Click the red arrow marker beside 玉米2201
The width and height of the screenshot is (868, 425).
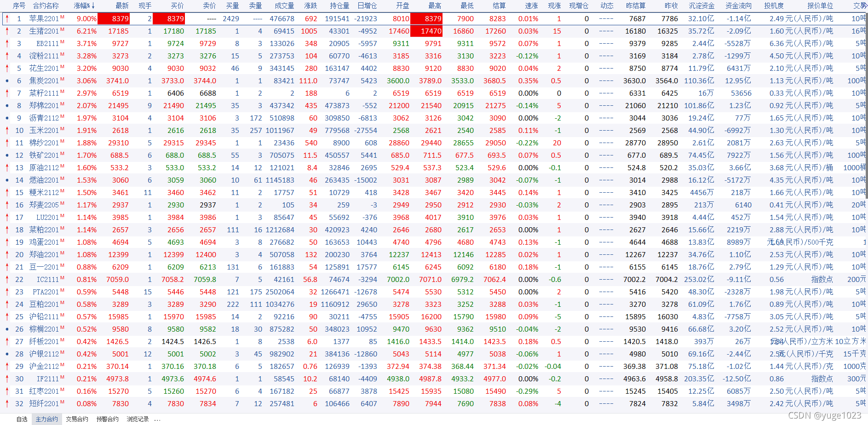point(7,131)
